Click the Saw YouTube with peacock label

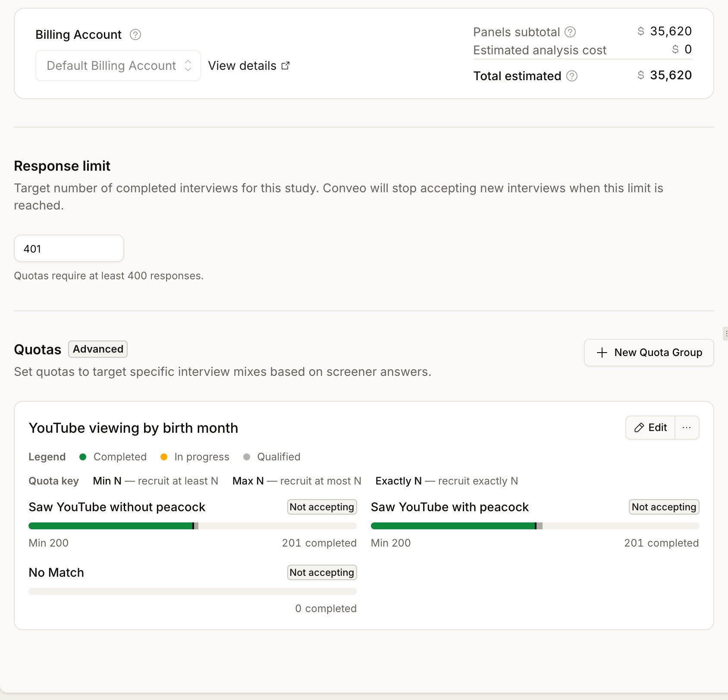pos(450,507)
